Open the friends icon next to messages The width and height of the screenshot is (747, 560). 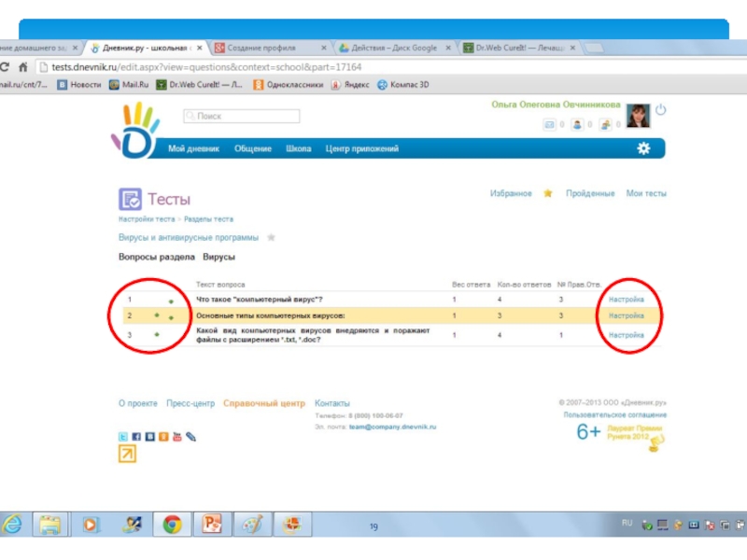577,125
